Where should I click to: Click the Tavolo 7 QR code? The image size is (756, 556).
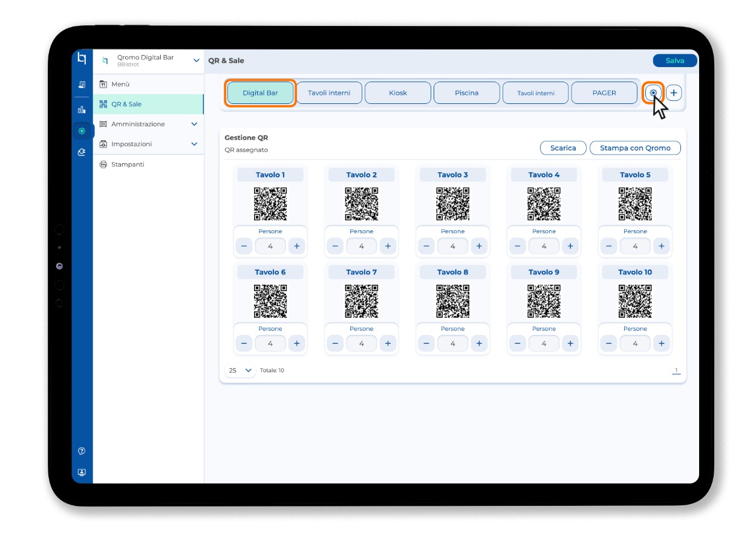coord(362,301)
